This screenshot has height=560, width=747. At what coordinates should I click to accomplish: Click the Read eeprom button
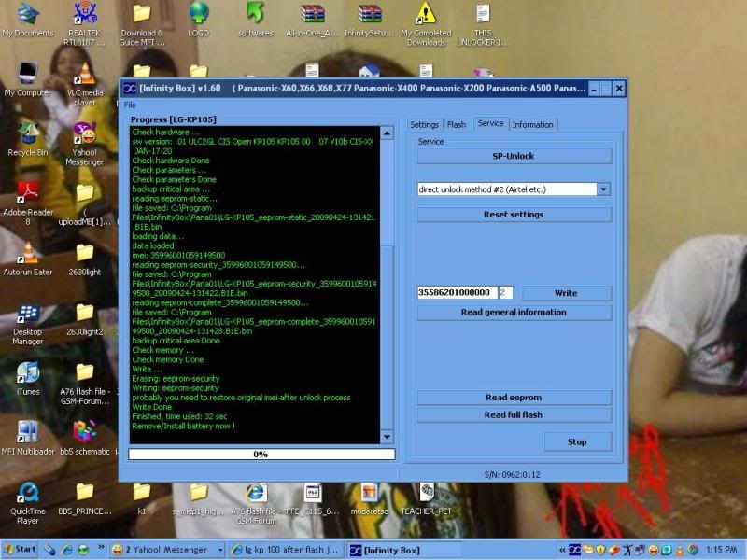pyautogui.click(x=514, y=398)
